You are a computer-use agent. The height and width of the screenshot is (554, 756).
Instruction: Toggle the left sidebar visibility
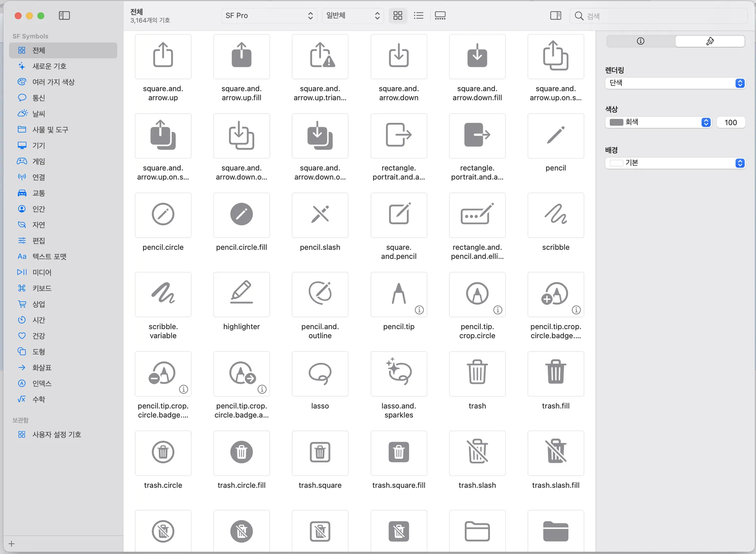tap(64, 16)
